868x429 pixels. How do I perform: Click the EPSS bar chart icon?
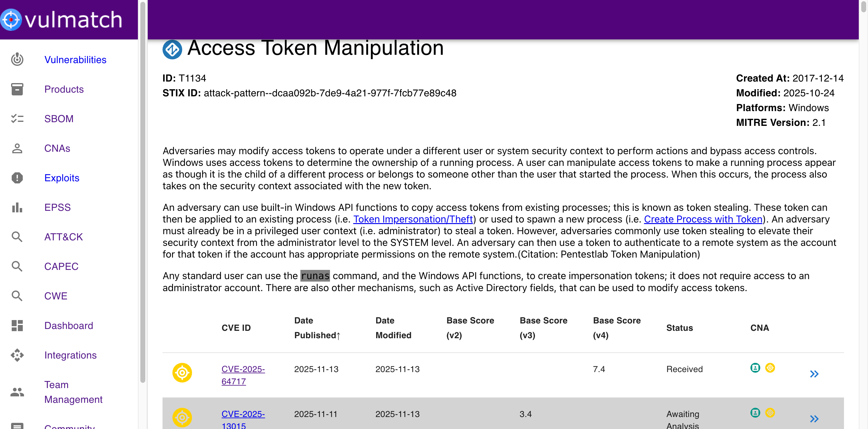(x=17, y=207)
